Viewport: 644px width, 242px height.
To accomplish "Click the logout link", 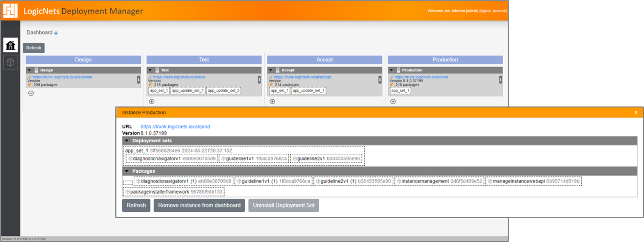I will 485,11.
